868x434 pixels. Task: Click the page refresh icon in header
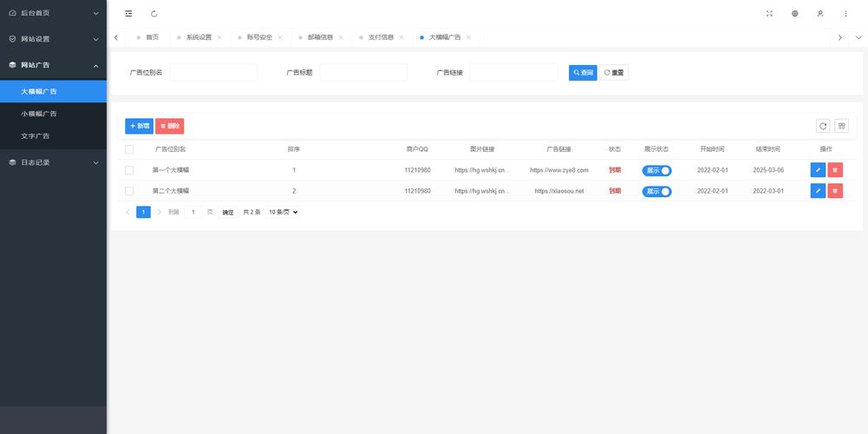[x=154, y=14]
